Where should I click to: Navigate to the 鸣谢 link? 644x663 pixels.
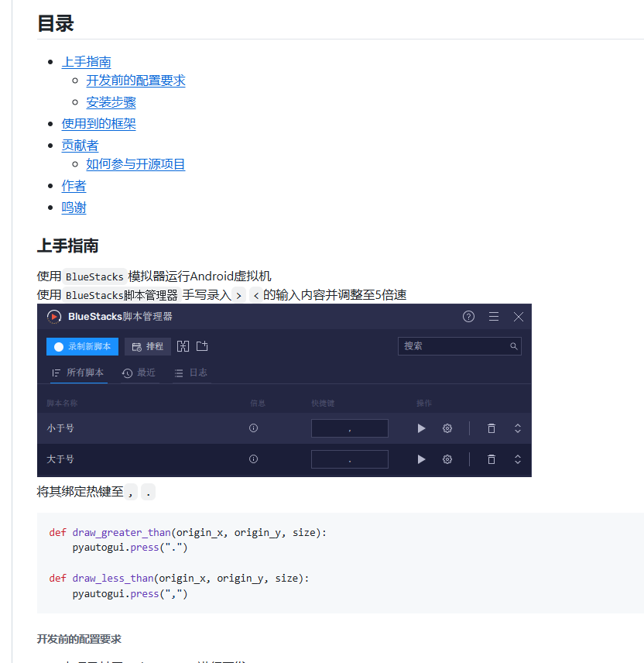pyautogui.click(x=74, y=208)
